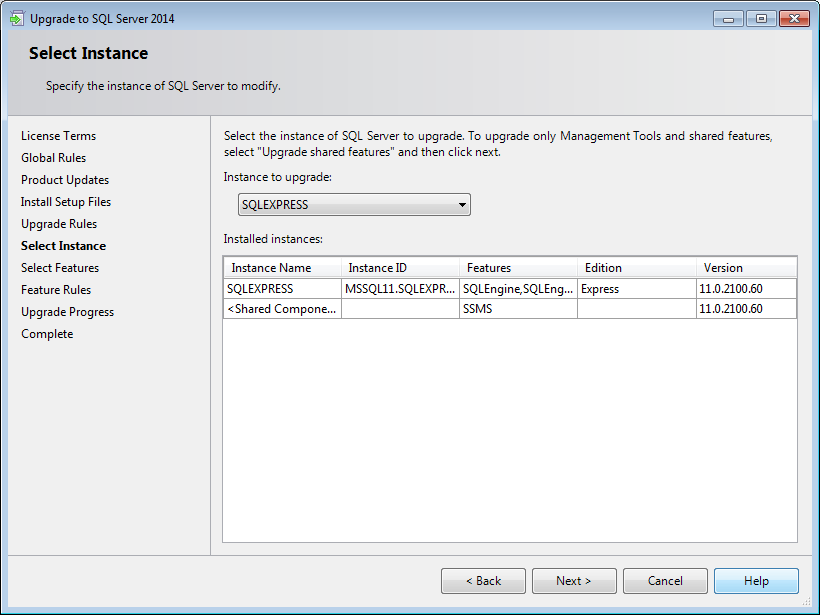Select the SQLEXPRESS instance name cell
This screenshot has height=615, width=820.
282,289
